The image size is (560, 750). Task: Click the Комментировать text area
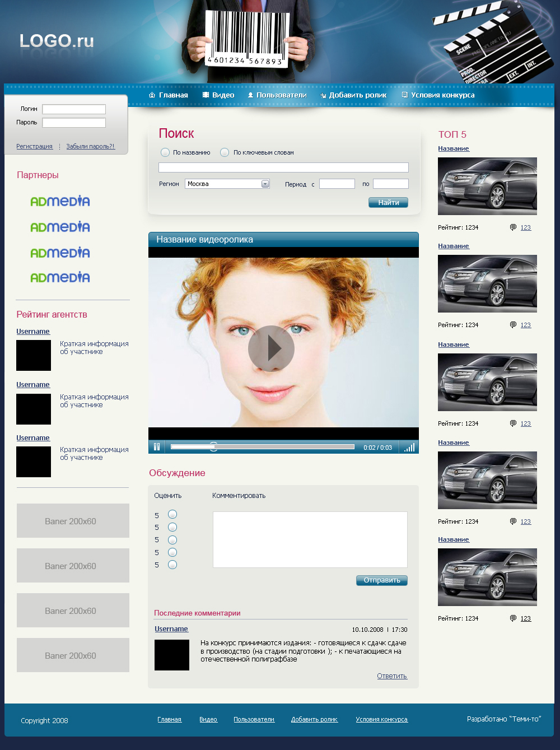[310, 539]
